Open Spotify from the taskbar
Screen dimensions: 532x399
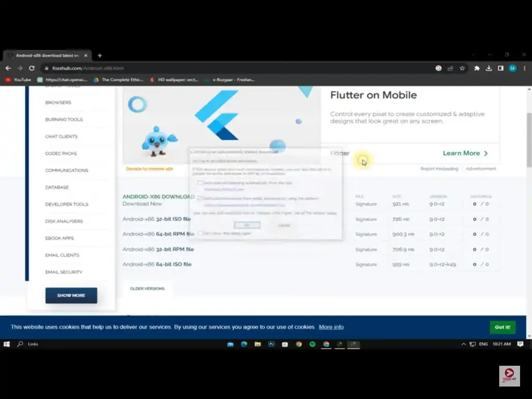click(x=312, y=344)
